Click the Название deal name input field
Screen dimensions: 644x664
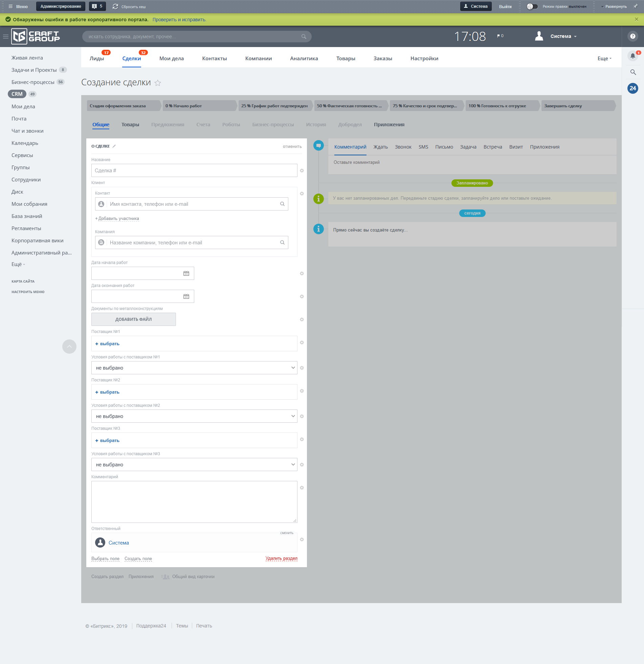click(194, 171)
